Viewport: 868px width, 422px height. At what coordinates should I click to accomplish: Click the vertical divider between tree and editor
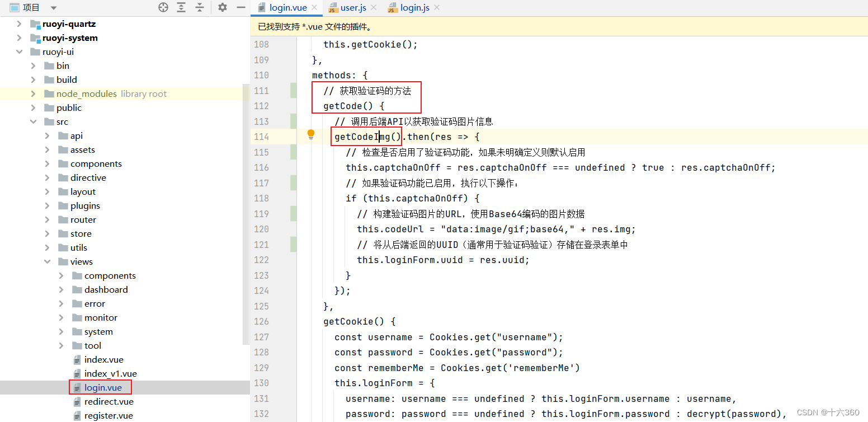(x=249, y=224)
